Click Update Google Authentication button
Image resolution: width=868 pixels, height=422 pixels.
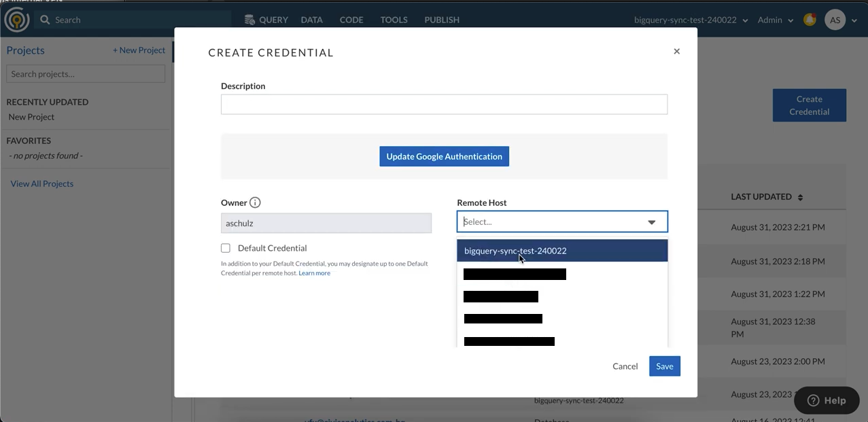click(444, 156)
